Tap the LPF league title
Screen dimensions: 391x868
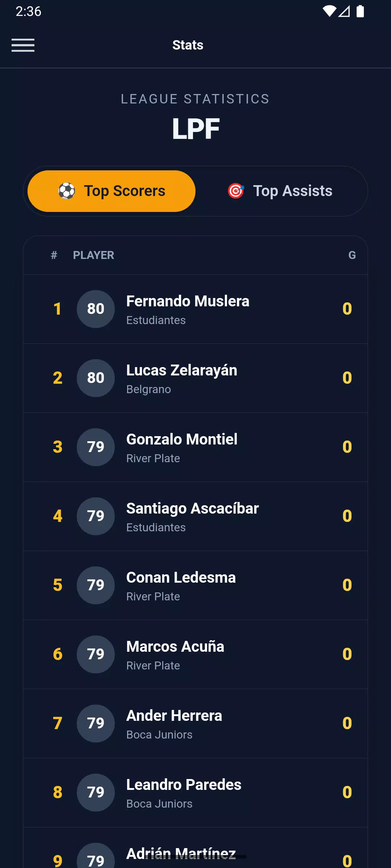point(195,129)
